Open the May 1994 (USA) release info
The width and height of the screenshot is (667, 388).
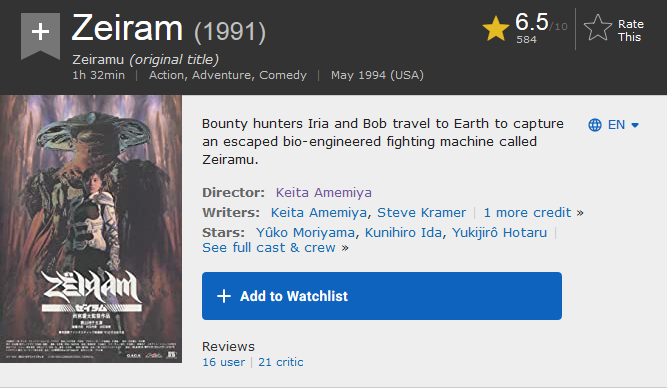[377, 75]
